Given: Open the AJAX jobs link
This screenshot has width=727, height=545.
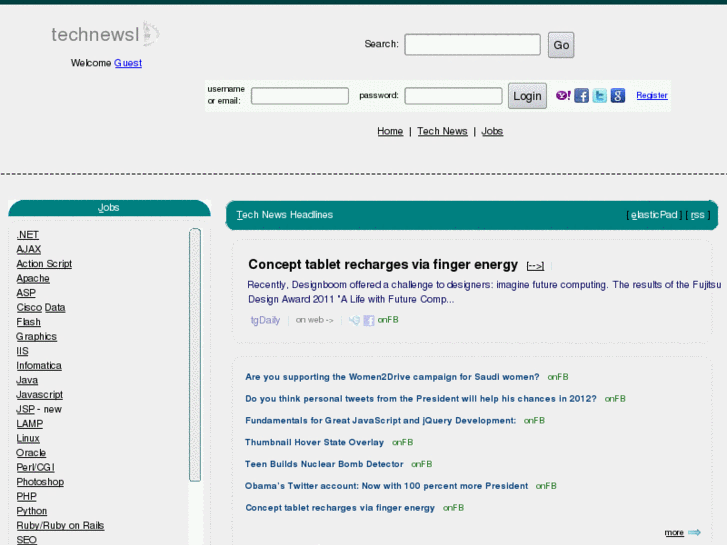Looking at the screenshot, I should [x=29, y=249].
